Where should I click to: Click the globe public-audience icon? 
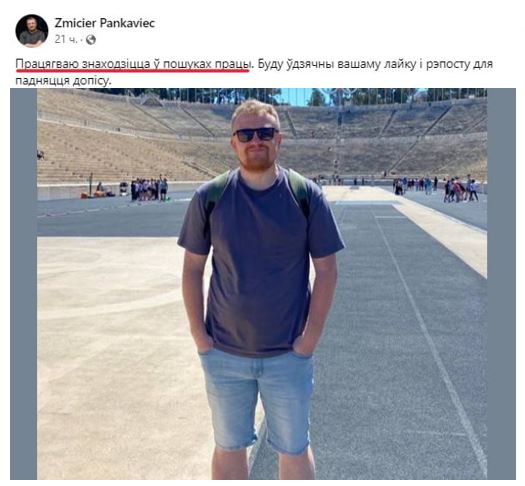click(91, 40)
